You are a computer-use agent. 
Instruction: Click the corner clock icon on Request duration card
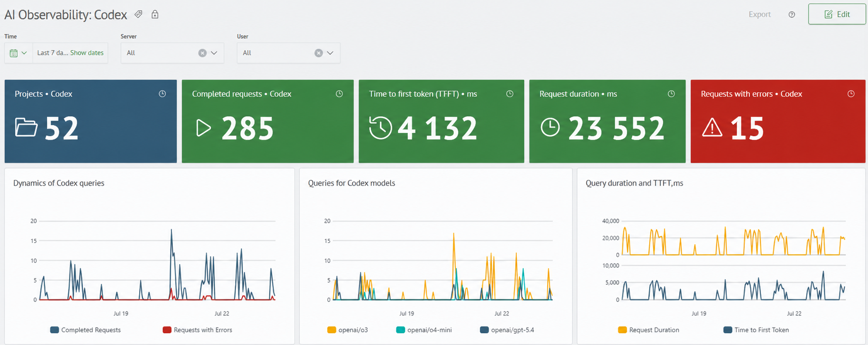tap(671, 94)
